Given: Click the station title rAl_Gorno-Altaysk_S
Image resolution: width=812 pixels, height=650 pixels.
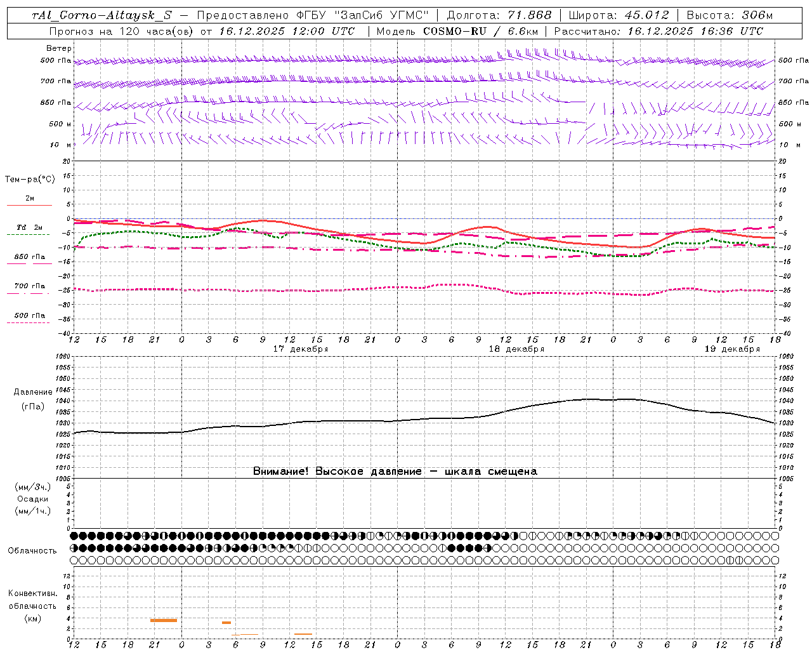Looking at the screenshot, I should [101, 15].
